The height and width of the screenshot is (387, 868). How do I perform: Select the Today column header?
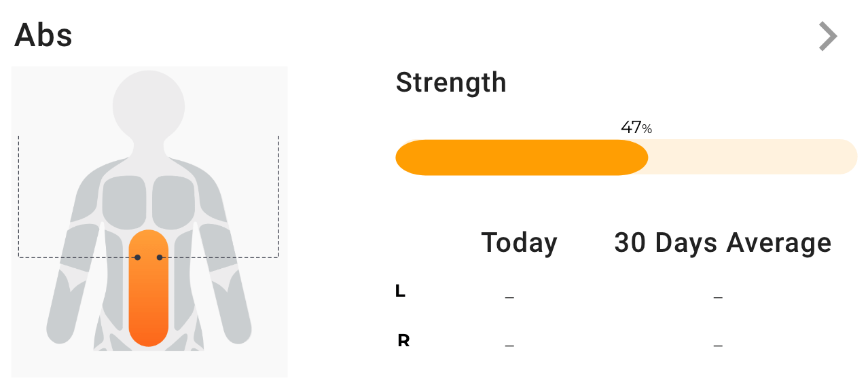click(x=520, y=242)
